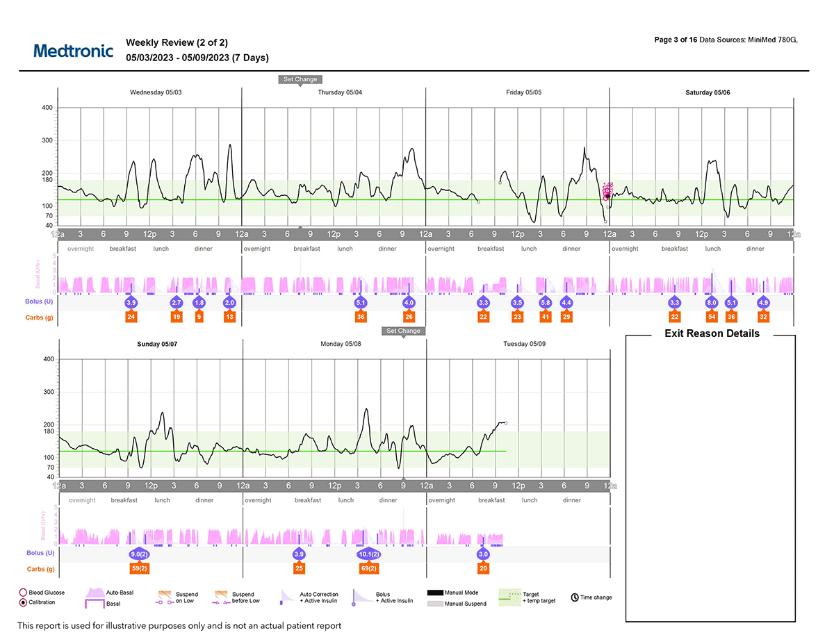Click the 3.5 U bolus bubble
This screenshot has height=644, width=834.
tap(517, 303)
